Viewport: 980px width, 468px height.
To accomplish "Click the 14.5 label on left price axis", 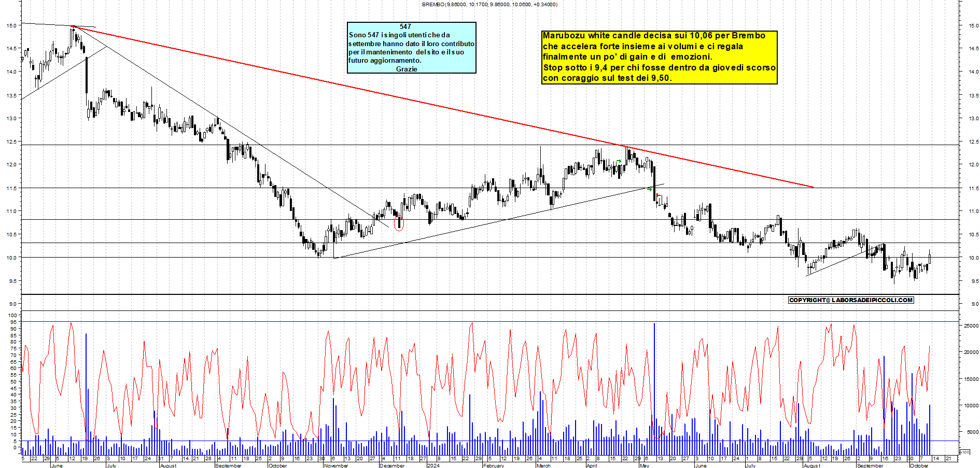I will point(11,49).
